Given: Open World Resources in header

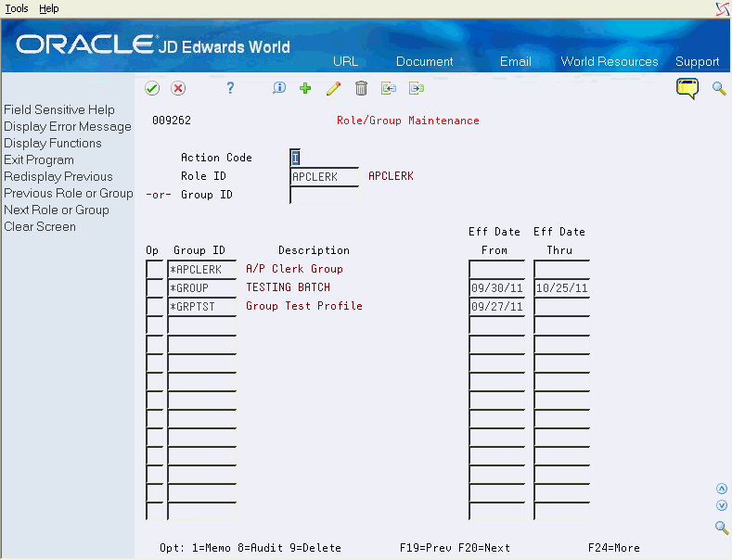Looking at the screenshot, I should 610,61.
